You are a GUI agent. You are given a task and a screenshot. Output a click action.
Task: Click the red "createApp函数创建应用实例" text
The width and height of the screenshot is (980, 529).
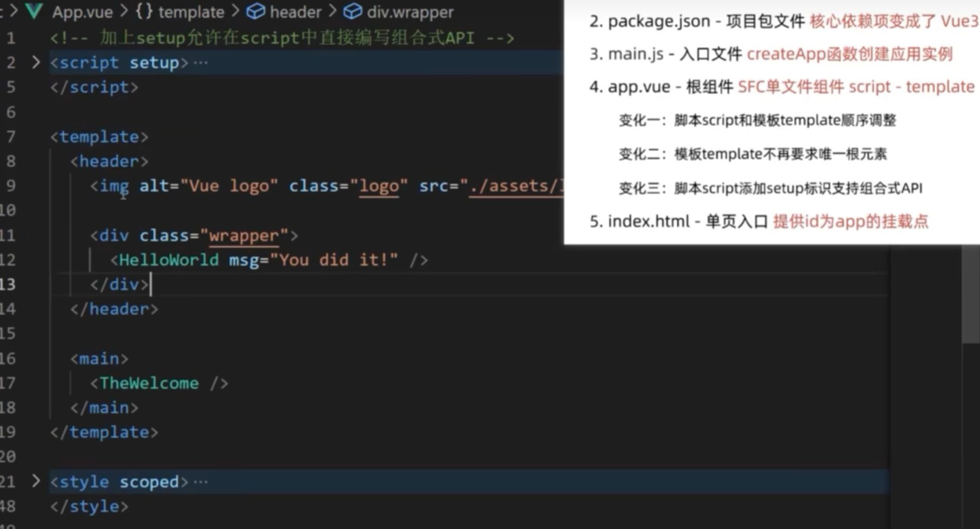849,54
